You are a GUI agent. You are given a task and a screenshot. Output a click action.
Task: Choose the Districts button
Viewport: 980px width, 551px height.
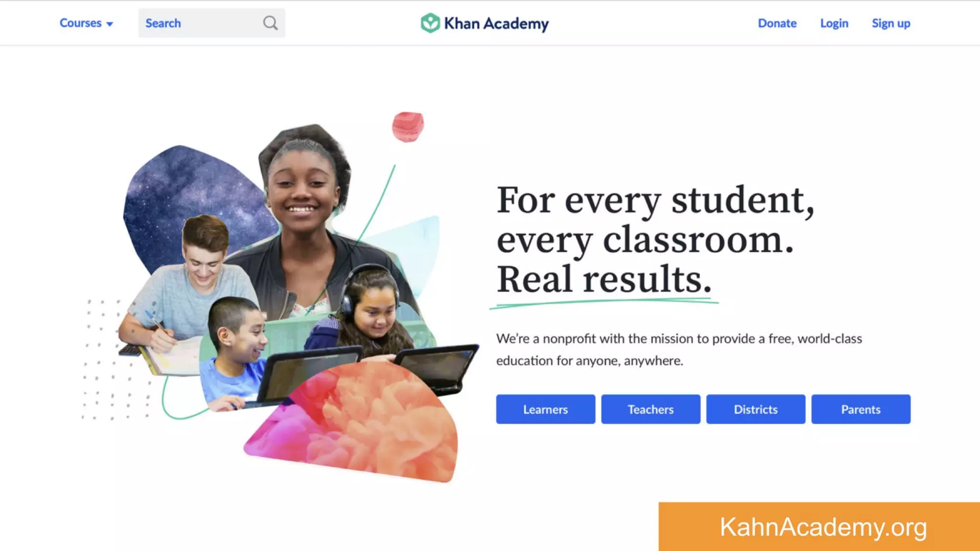tap(756, 409)
